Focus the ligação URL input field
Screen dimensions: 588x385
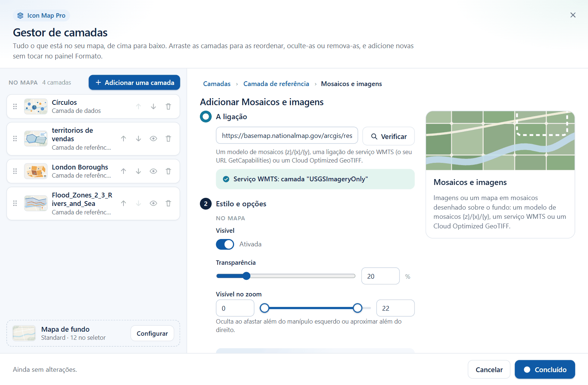[x=287, y=136]
